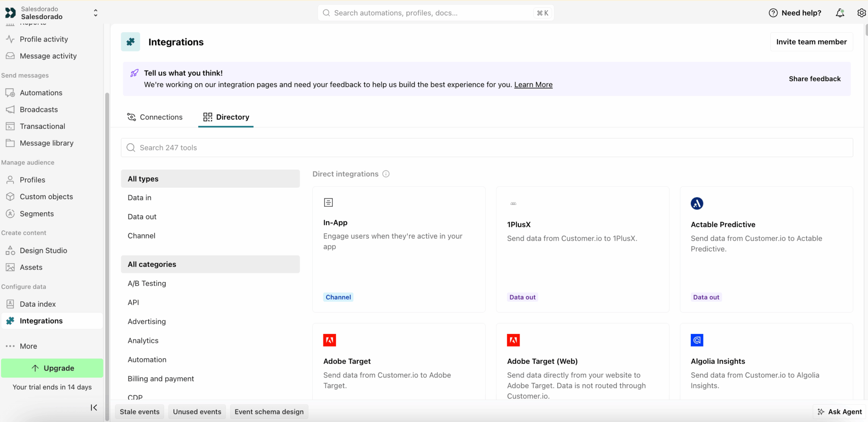
Task: Click the Broadcasts megaphone icon
Action: tap(10, 109)
